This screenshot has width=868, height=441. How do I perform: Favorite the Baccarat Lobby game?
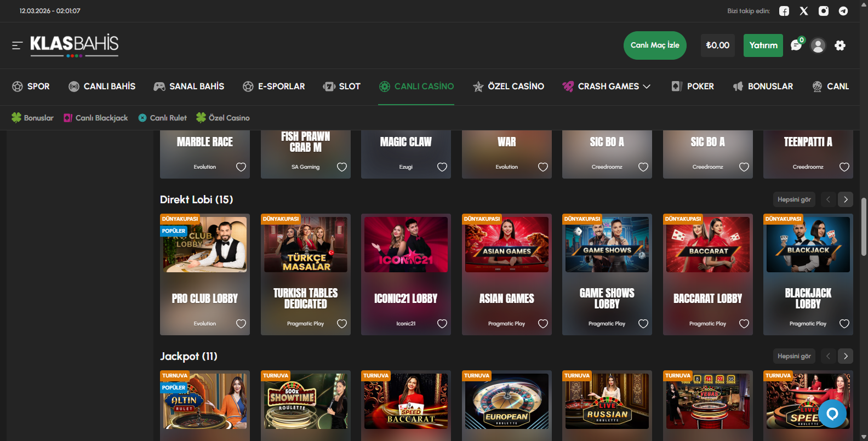point(744,324)
